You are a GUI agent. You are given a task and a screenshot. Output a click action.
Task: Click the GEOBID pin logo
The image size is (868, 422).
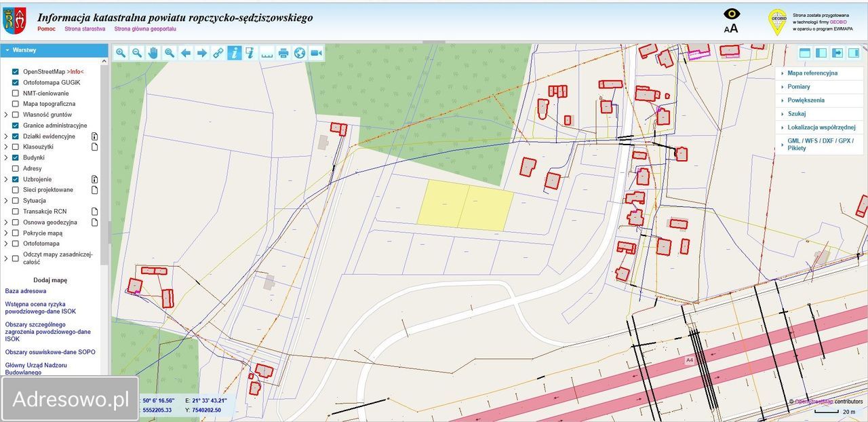tap(777, 22)
